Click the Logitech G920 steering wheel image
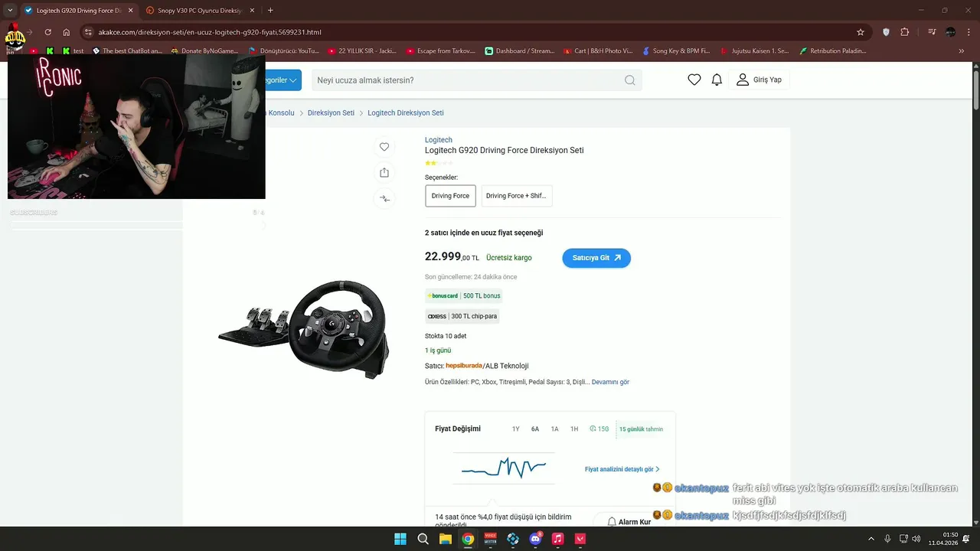The image size is (980, 551). [x=304, y=329]
